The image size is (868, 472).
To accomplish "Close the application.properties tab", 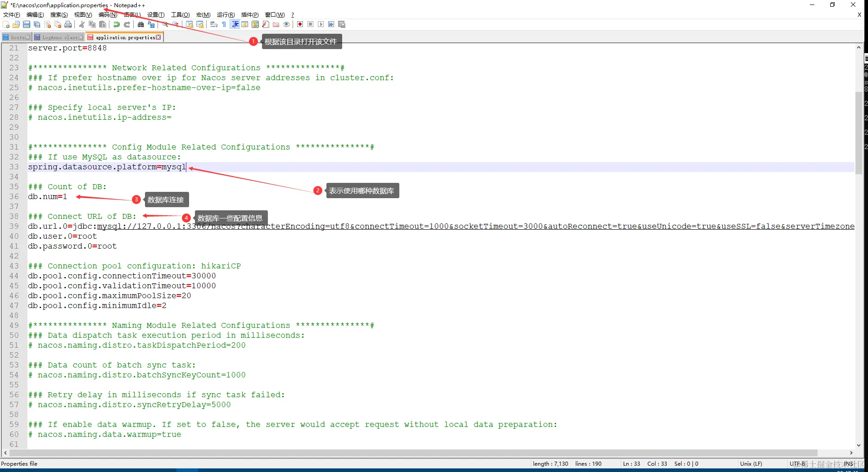I will coord(158,37).
